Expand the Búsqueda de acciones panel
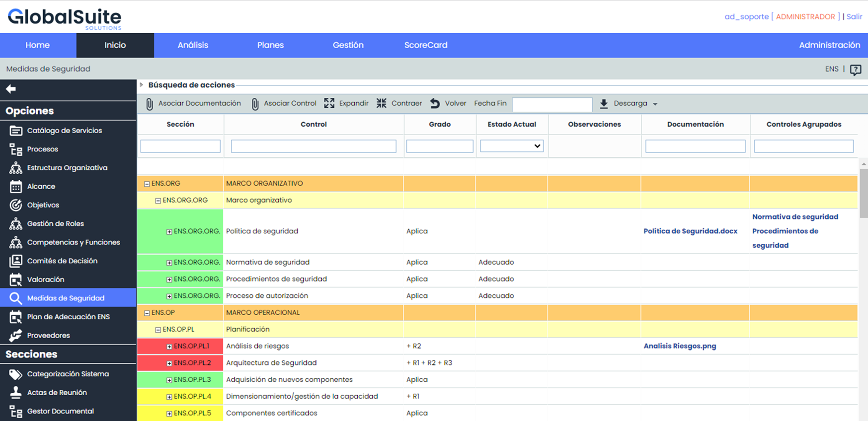Image resolution: width=868 pixels, height=421 pixels. [142, 85]
